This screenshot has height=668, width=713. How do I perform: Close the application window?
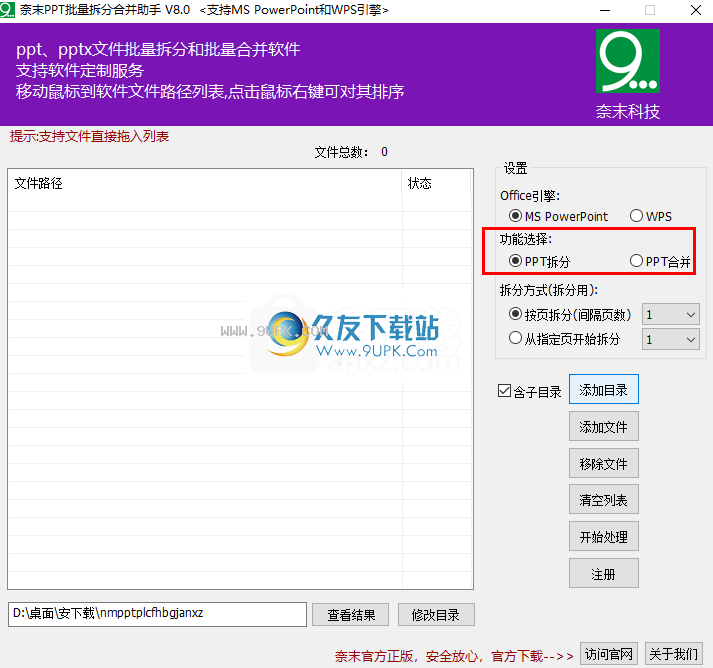click(695, 10)
